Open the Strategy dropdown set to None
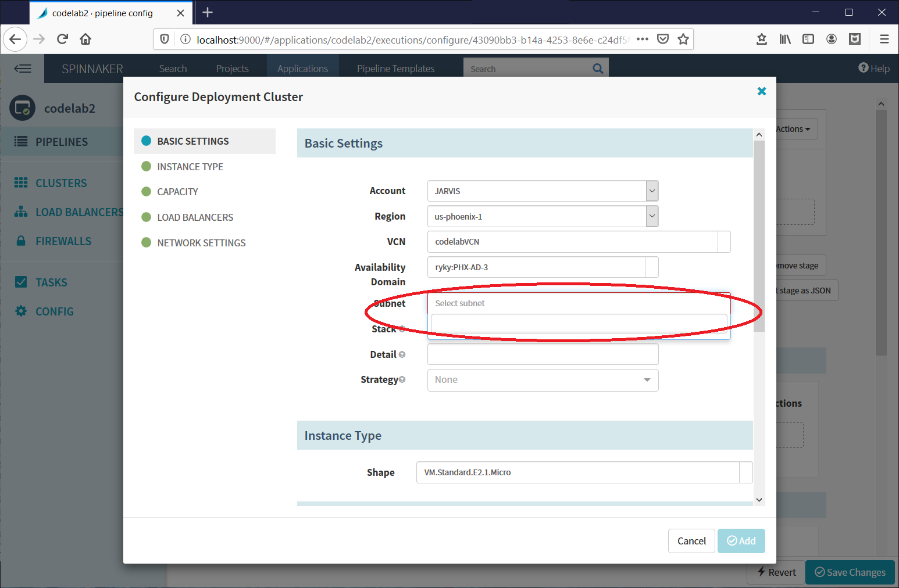 (647, 380)
